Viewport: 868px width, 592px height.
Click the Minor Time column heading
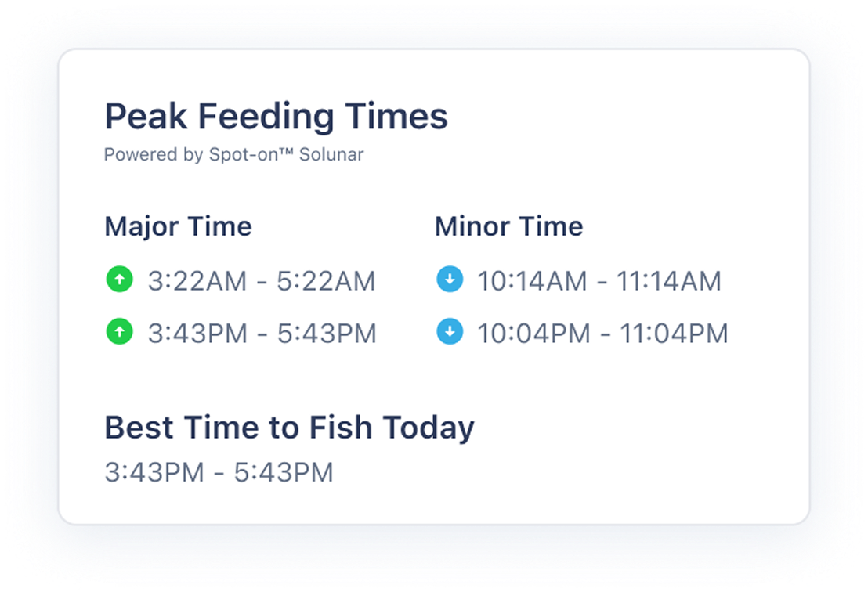coord(508,226)
